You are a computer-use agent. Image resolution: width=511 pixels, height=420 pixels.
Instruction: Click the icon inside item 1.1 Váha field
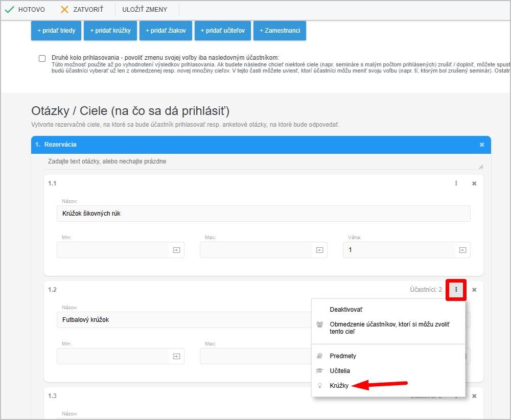(x=462, y=250)
